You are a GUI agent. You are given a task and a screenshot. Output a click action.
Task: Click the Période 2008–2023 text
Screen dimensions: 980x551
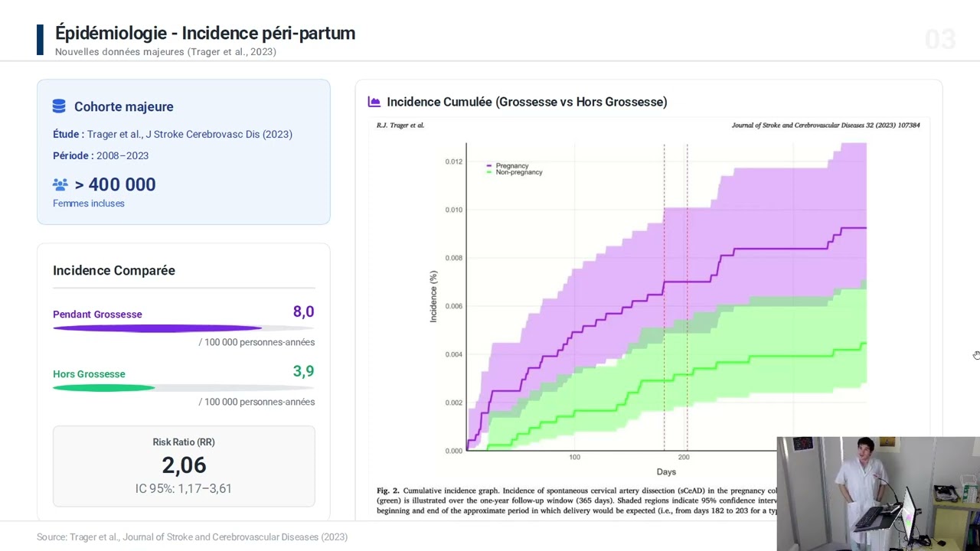(x=100, y=155)
